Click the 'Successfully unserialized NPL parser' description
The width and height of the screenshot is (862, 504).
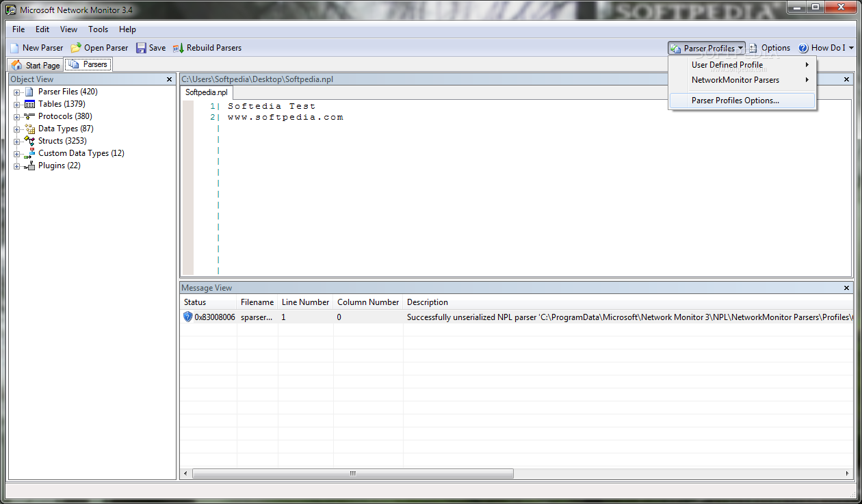[x=629, y=317]
